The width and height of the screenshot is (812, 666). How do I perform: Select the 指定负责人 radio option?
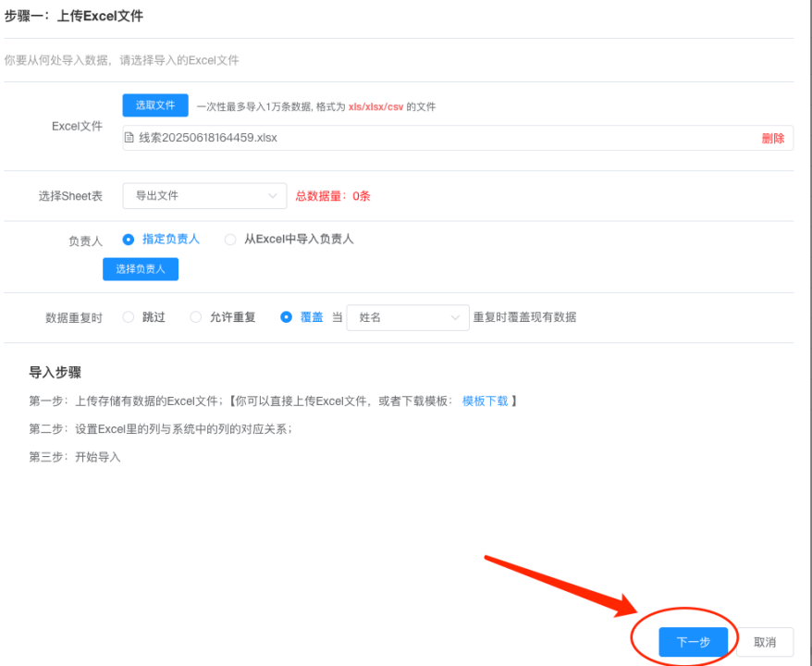tap(129, 239)
